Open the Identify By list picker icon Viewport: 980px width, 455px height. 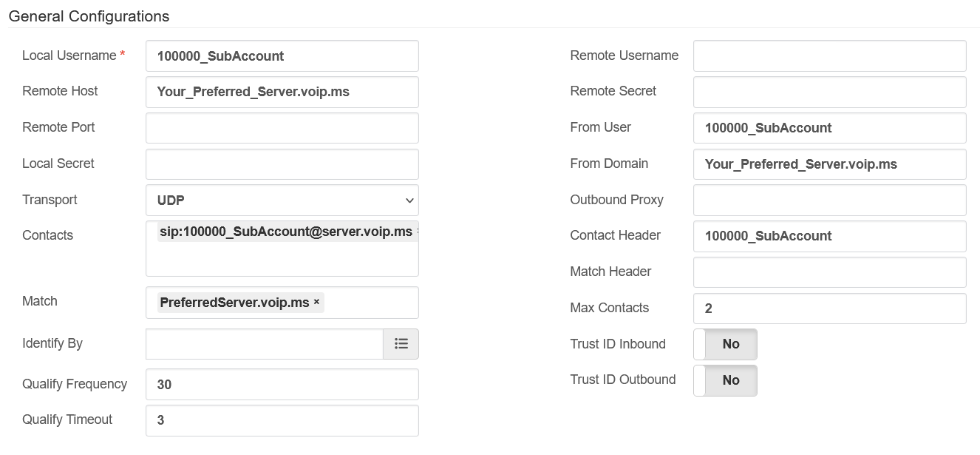[x=401, y=343]
